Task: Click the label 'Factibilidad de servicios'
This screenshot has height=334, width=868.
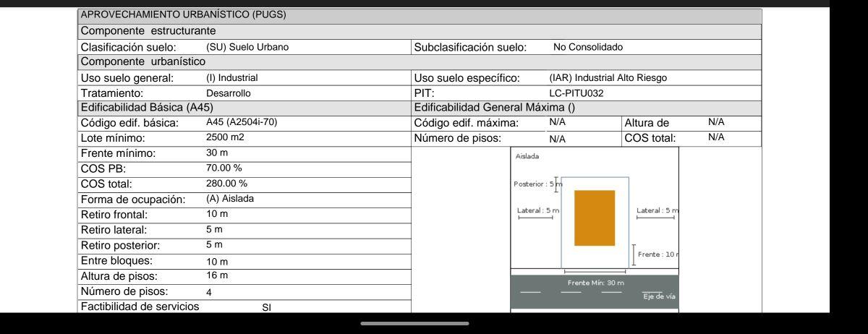Action: pyautogui.click(x=140, y=307)
